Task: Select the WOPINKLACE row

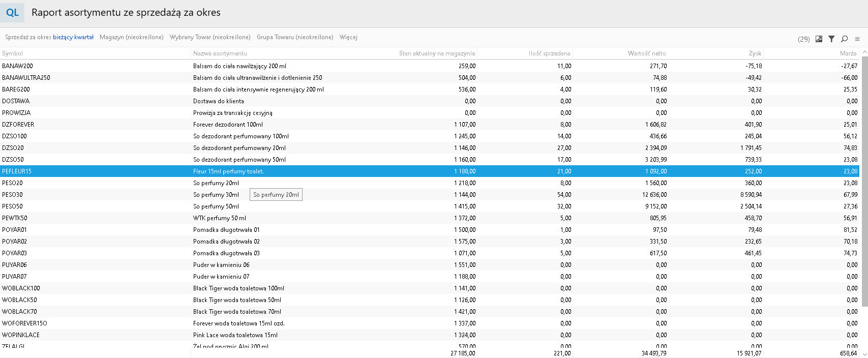Action: pyautogui.click(x=21, y=335)
